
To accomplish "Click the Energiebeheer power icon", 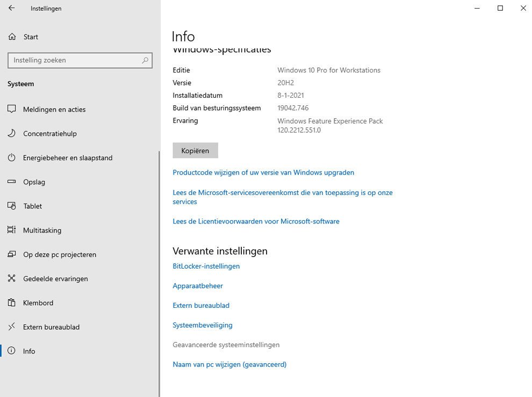I will click(11, 157).
